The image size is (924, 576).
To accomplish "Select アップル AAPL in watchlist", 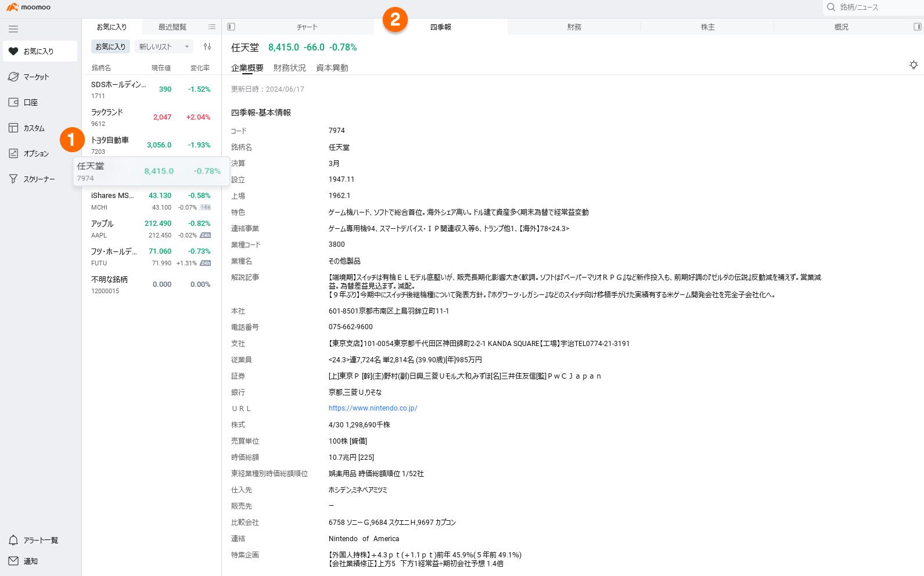I will (151, 229).
